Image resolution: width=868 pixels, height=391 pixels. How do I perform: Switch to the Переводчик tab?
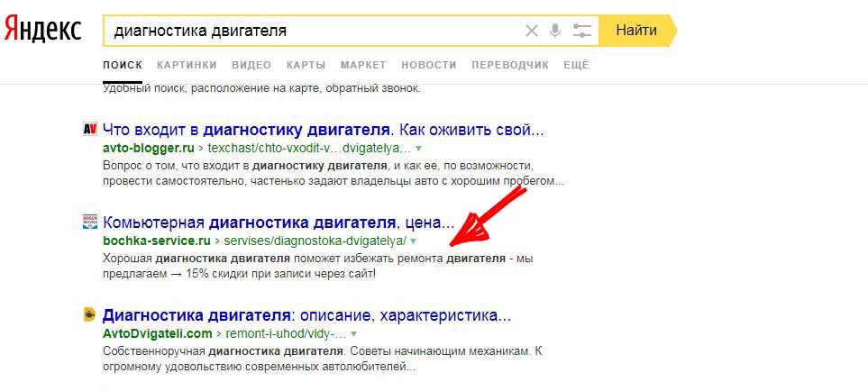[510, 65]
